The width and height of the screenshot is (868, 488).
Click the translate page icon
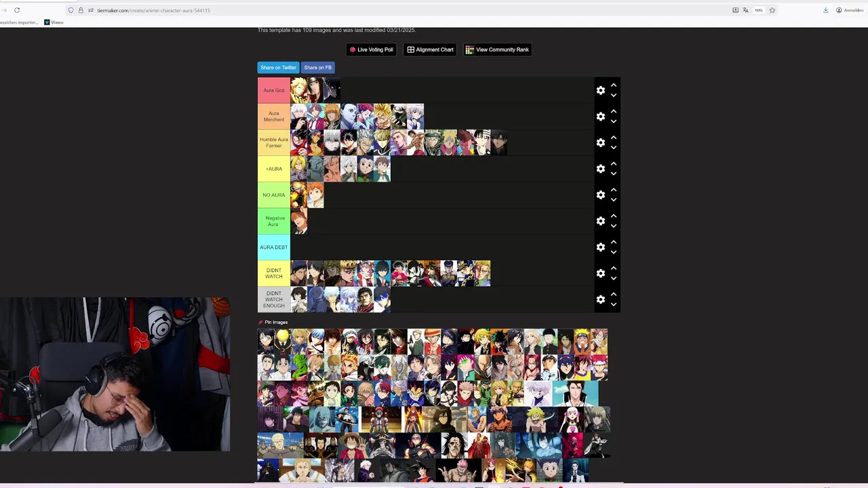[x=745, y=10]
